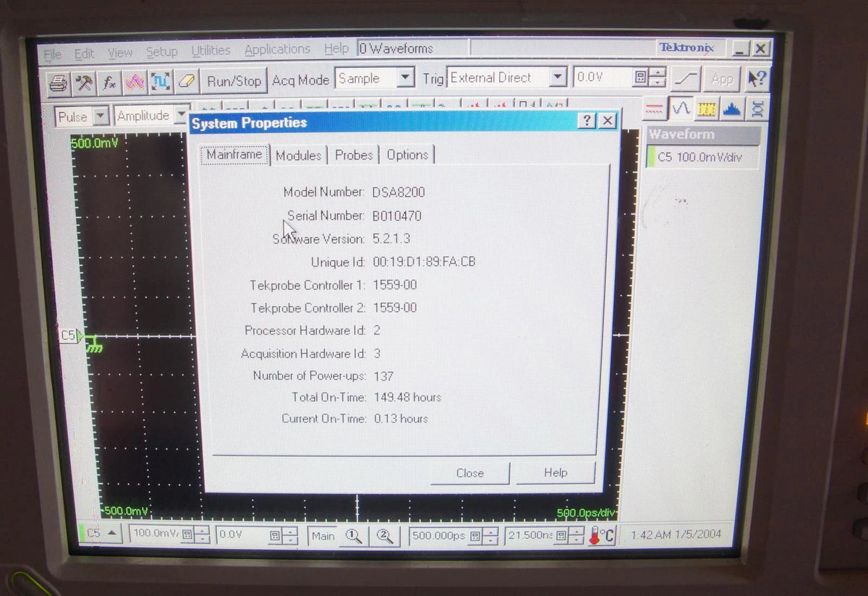Click the eraser Clear Data icon

coord(187,82)
